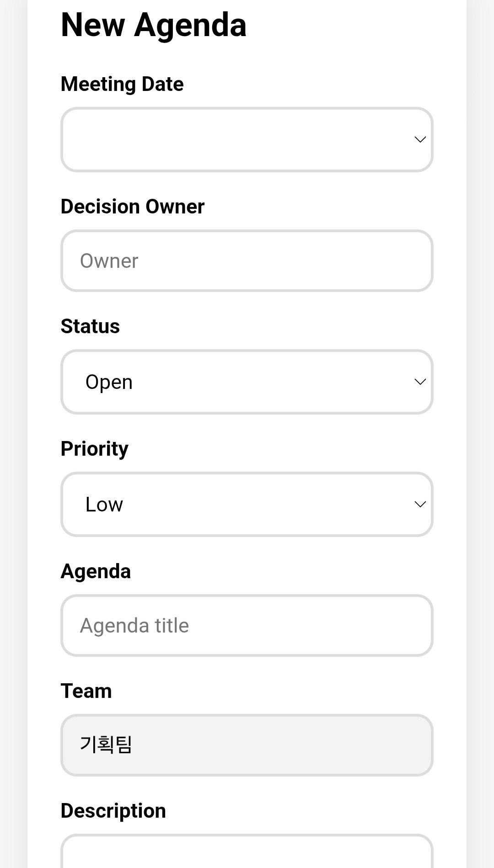Open the Meeting Date dropdown

[x=247, y=140]
